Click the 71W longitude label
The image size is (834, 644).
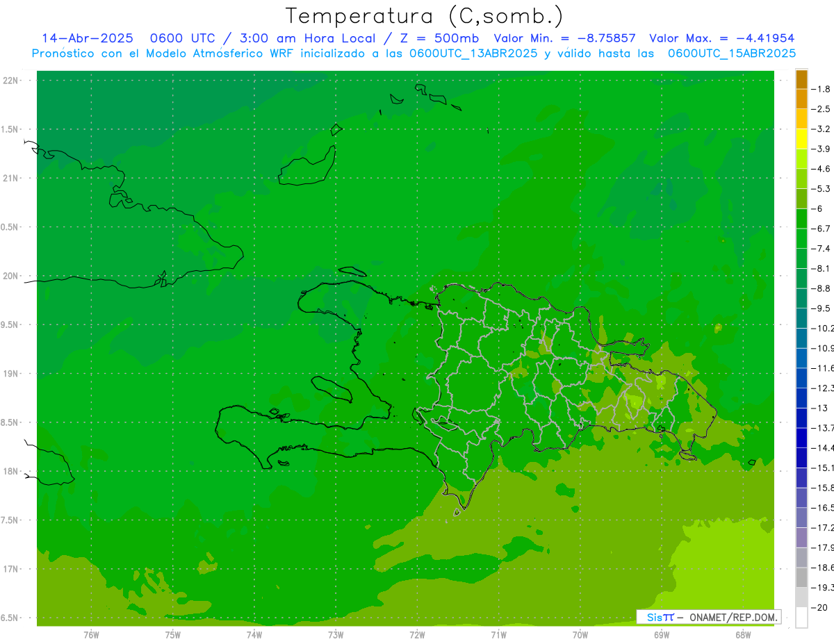coord(498,635)
